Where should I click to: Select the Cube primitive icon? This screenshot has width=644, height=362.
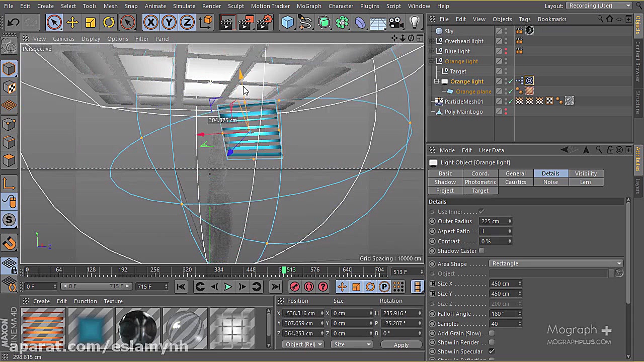[288, 22]
